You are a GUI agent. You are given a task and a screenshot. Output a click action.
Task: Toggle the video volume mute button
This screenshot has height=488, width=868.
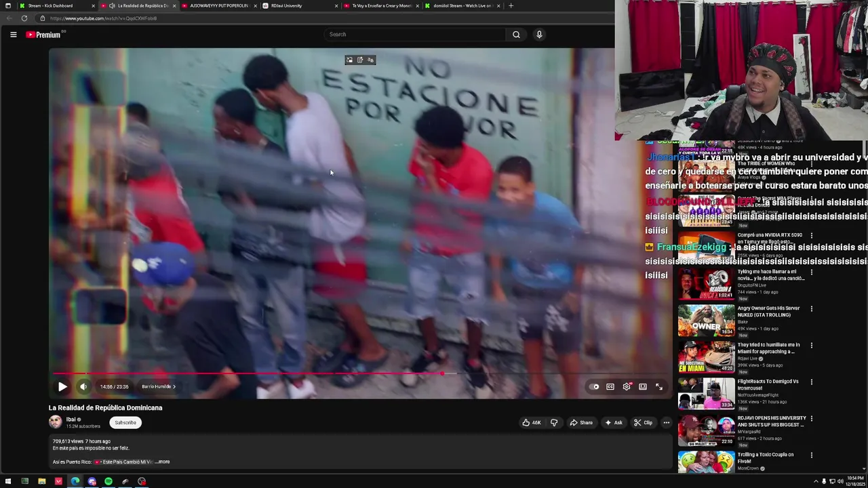83,387
